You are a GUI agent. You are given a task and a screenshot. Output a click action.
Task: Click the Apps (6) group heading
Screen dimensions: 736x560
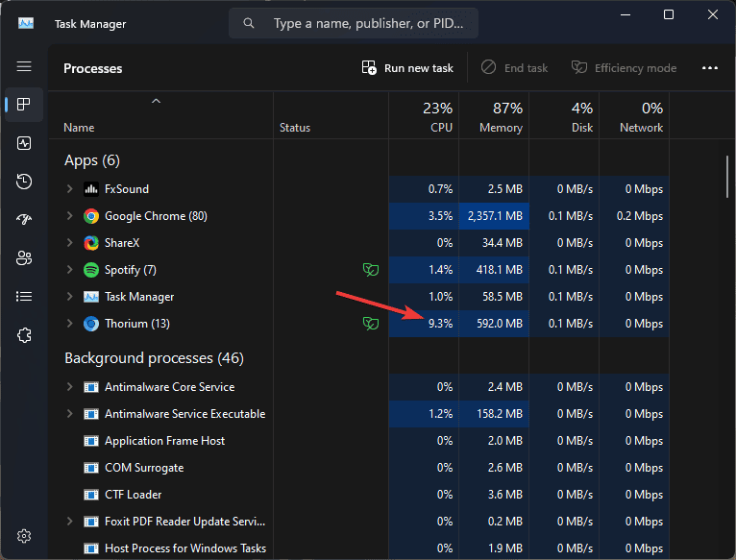click(x=92, y=160)
